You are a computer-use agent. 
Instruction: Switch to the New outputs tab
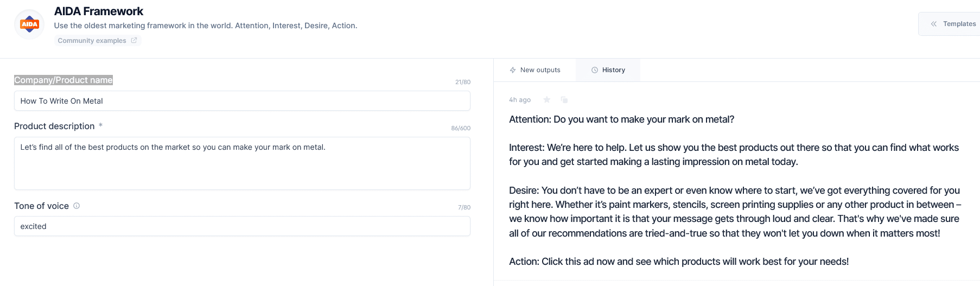click(535, 70)
